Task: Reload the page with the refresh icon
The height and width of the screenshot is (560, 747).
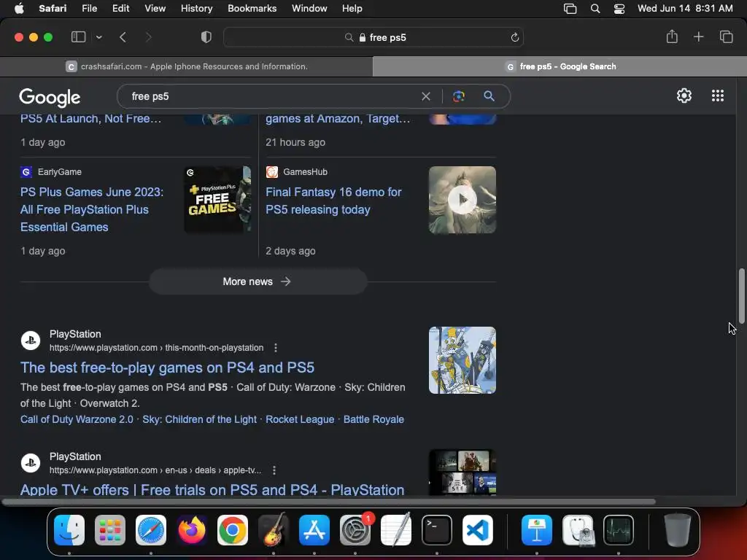Action: [x=514, y=37]
